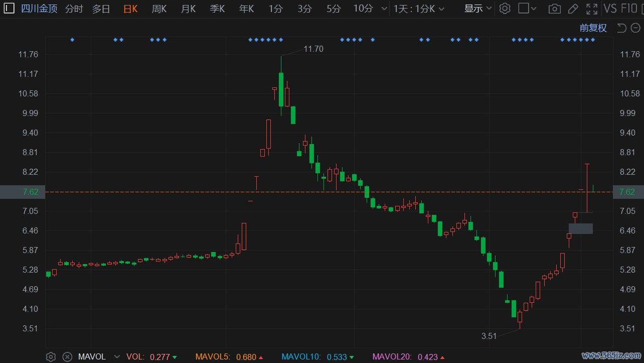Expand the layout square dropdown arrow
This screenshot has width=644, height=363.
click(x=534, y=9)
